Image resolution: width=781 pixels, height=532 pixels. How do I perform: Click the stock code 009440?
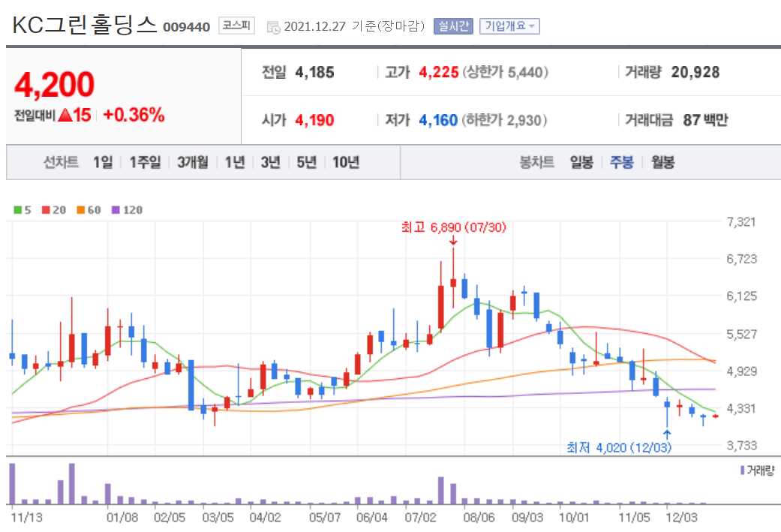tap(187, 27)
